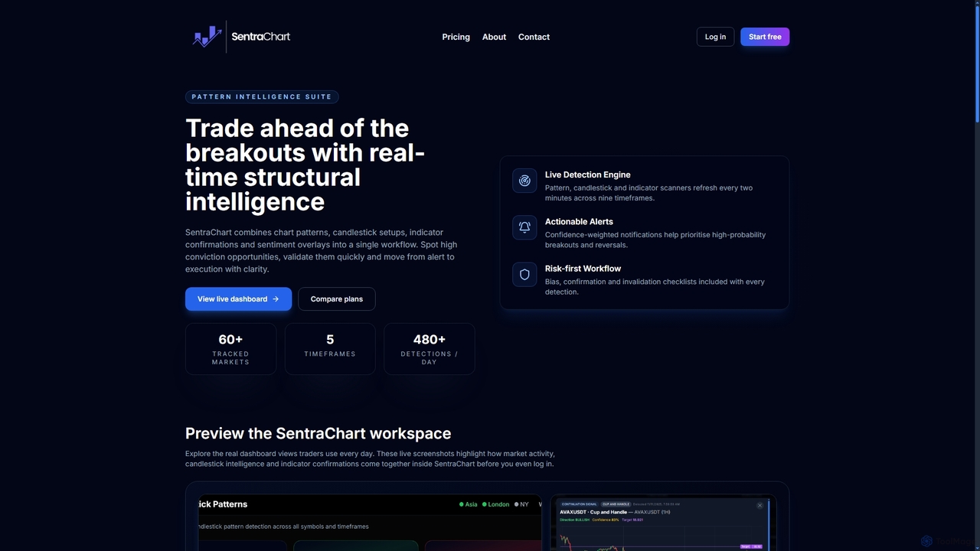The height and width of the screenshot is (551, 980).
Task: Click the arrow icon in View live dashboard
Action: (x=276, y=299)
